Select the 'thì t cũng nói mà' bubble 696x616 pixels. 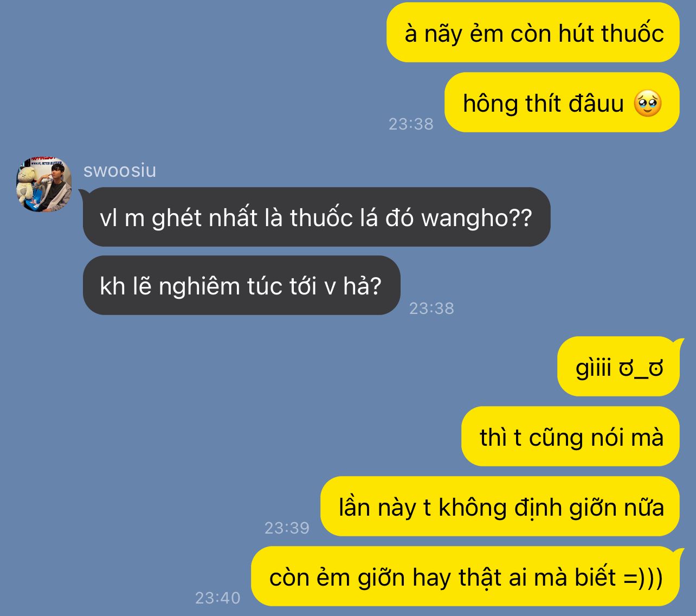click(570, 437)
